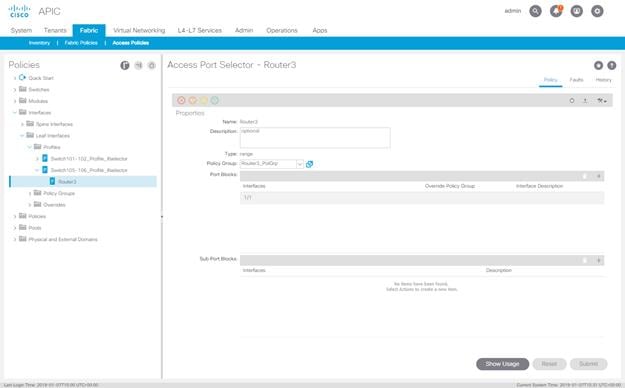625x388 pixels.
Task: Click the Sub Port Blocks add icon
Action: coord(598,260)
